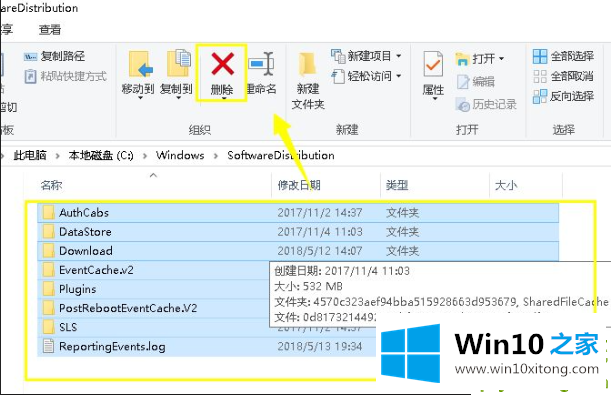Click 此电脑 in the address bar
This screenshot has width=611, height=395.
(x=30, y=155)
